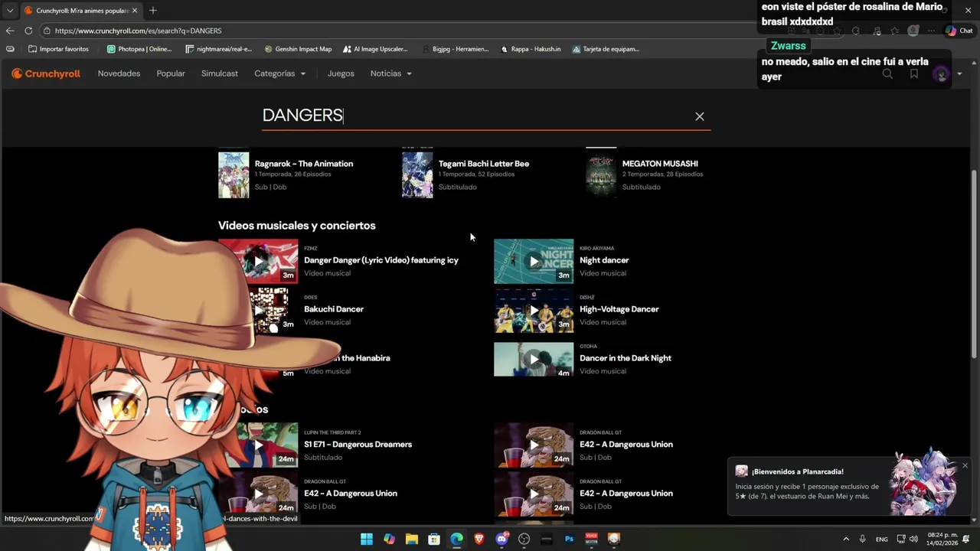Screen dimensions: 980x551
Task: Go back with the browser back arrow
Action: coord(10,31)
